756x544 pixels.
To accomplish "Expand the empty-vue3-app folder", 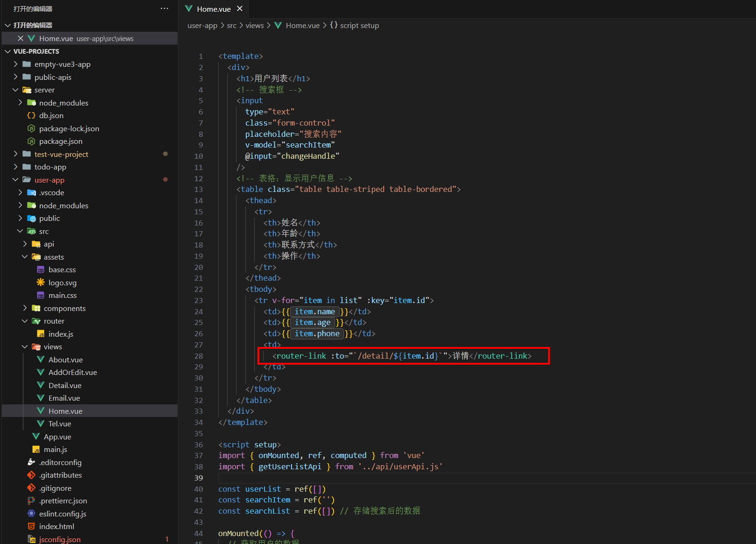I will [x=15, y=64].
